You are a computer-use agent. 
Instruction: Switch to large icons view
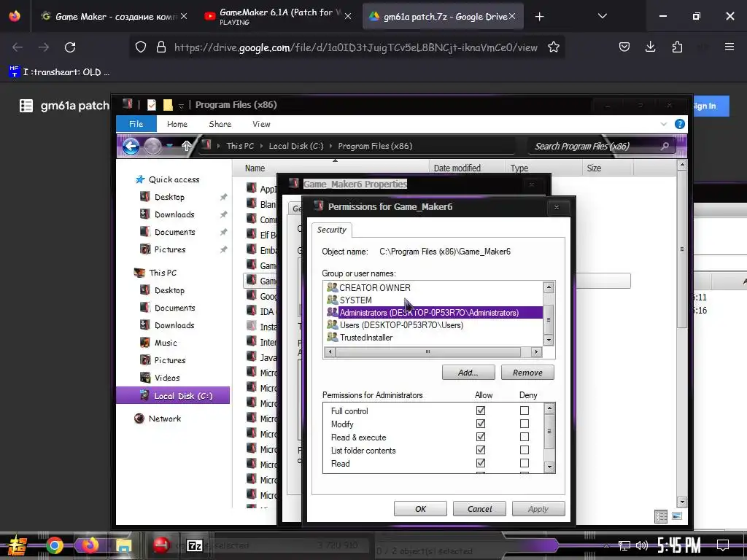pyautogui.click(x=677, y=516)
